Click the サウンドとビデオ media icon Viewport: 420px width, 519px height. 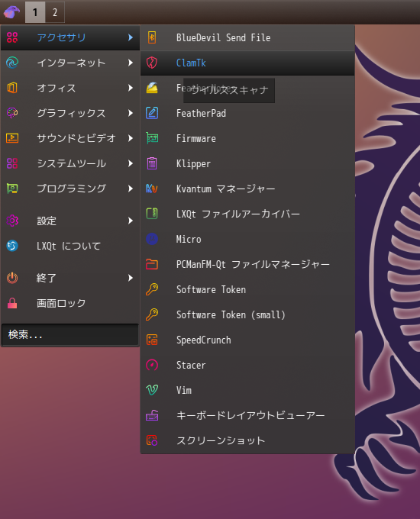(x=12, y=138)
